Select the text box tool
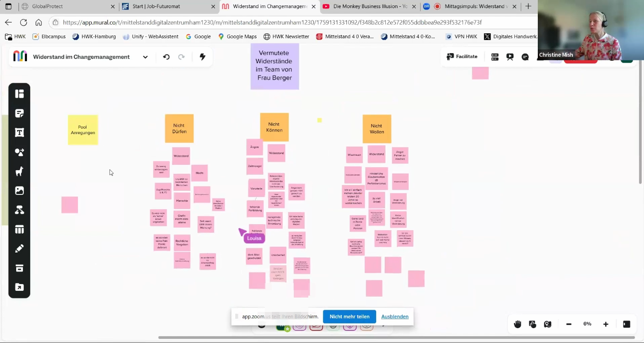 (x=19, y=133)
